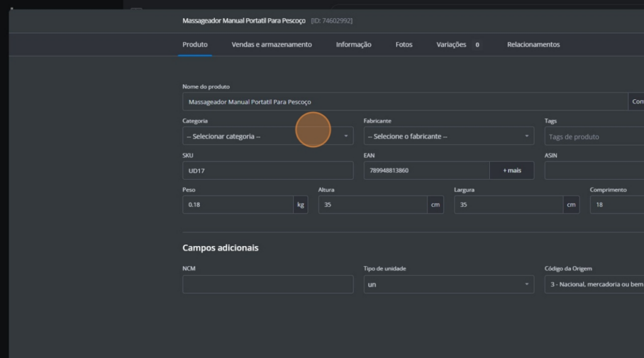Screen dimensions: 644x358
Task: Focus the Largura width input
Action: coord(508,205)
